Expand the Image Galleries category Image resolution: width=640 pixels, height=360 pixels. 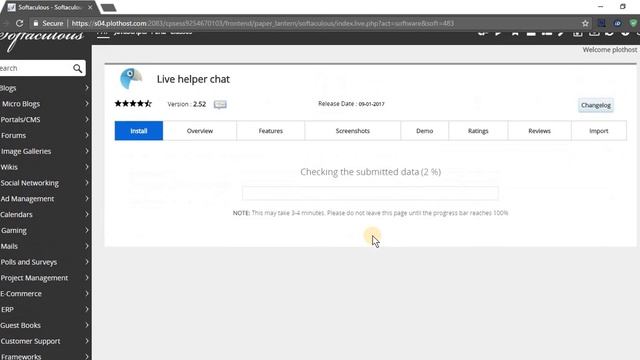(x=87, y=151)
